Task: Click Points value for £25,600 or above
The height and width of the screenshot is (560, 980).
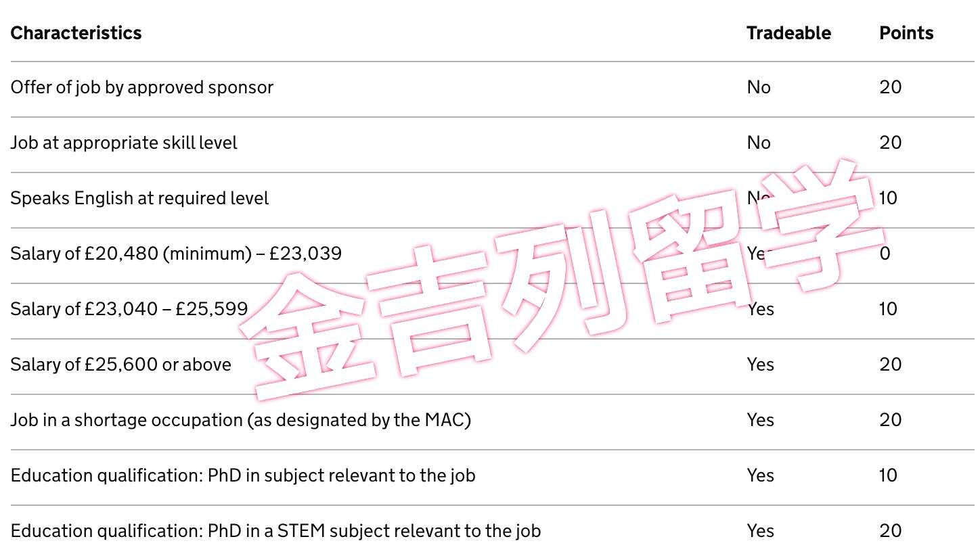Action: pos(890,365)
